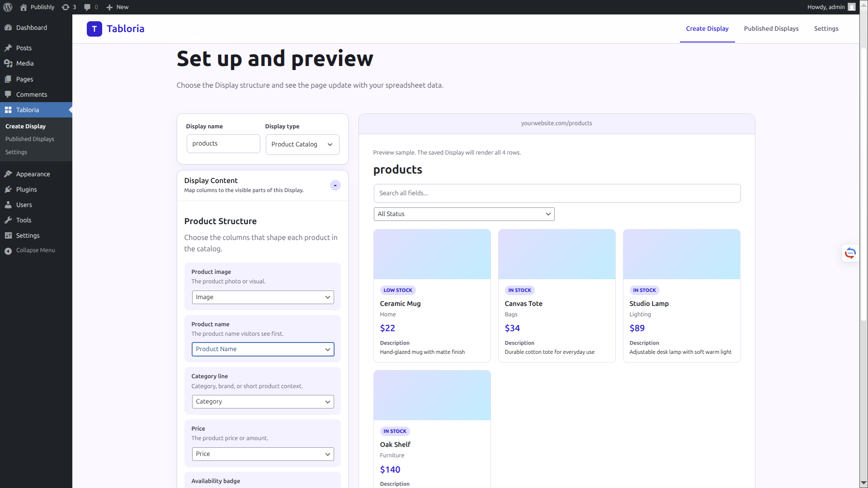Viewport: 868px width, 488px height.
Task: Open the Product name column dropdown
Action: (x=263, y=349)
